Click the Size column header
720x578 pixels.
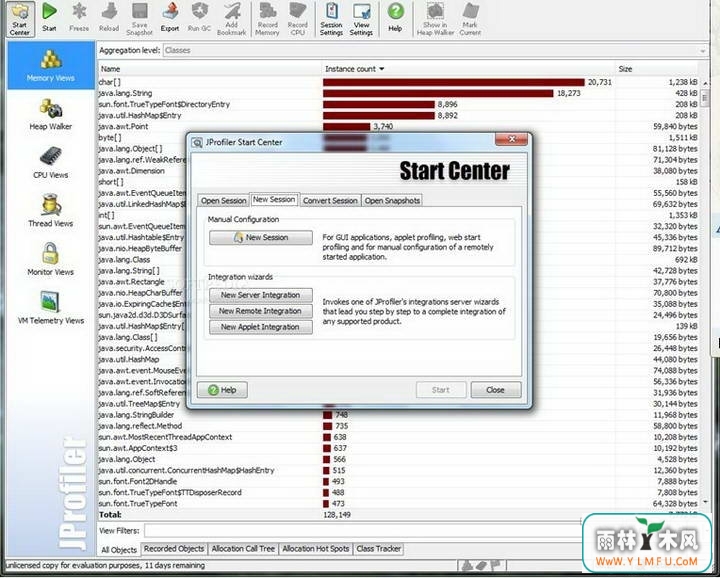coord(657,69)
